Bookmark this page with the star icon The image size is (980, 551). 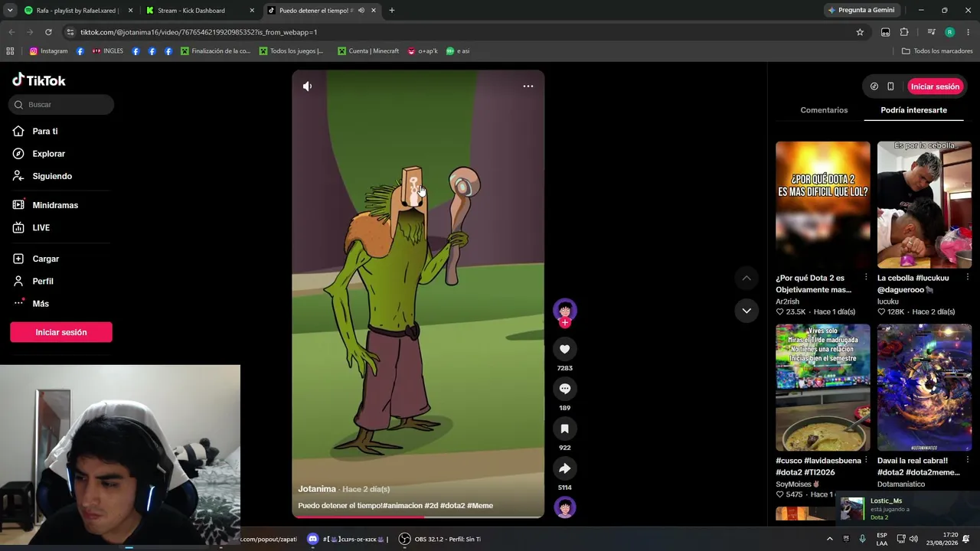tap(860, 32)
